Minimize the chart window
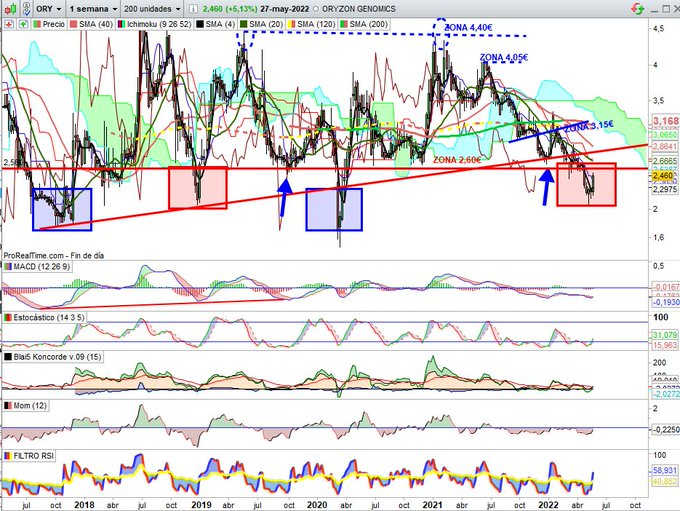This screenshot has width=680, height=511. (654, 9)
